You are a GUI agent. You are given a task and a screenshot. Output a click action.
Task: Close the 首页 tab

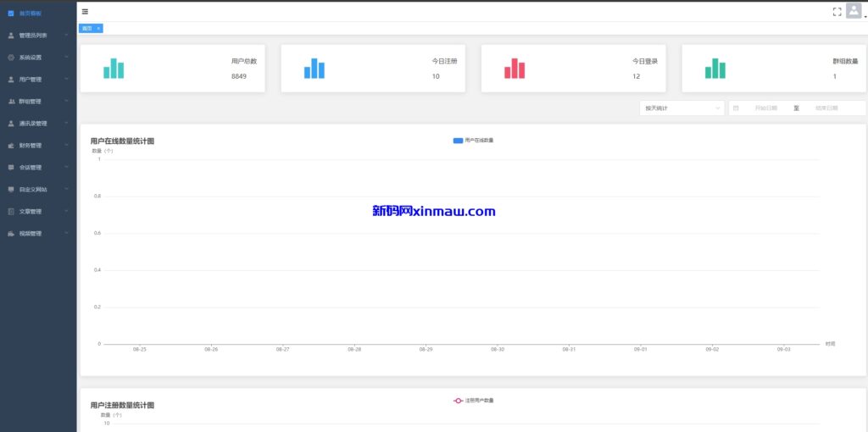tap(98, 29)
